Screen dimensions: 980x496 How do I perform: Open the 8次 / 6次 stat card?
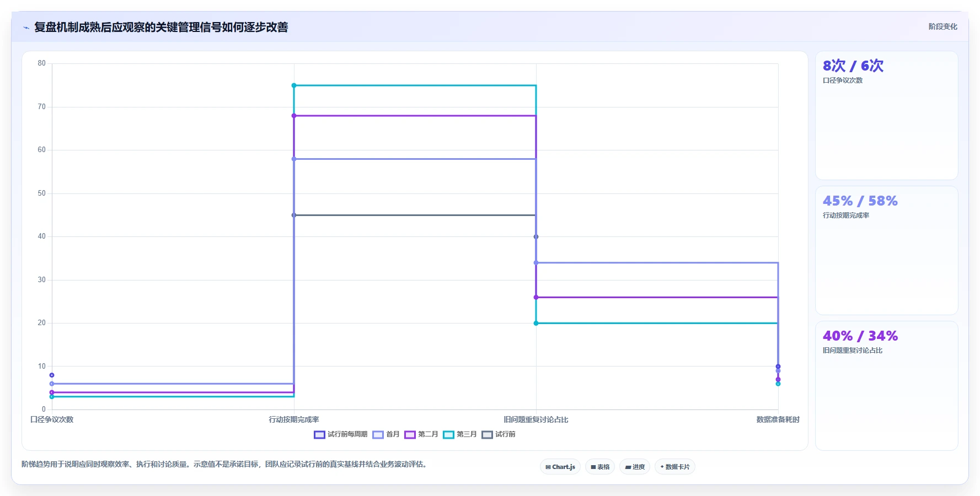coord(886,115)
